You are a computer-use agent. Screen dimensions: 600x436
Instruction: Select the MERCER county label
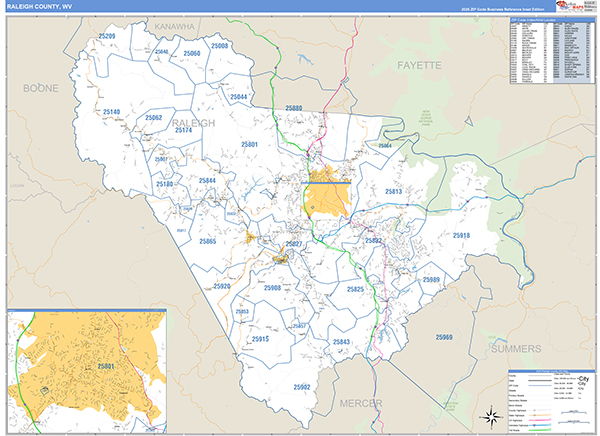[x=362, y=401]
